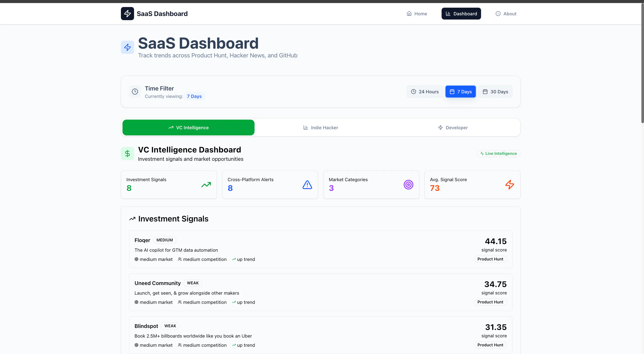644x354 pixels.
Task: Click the 34.75 signal score
Action: pos(495,284)
